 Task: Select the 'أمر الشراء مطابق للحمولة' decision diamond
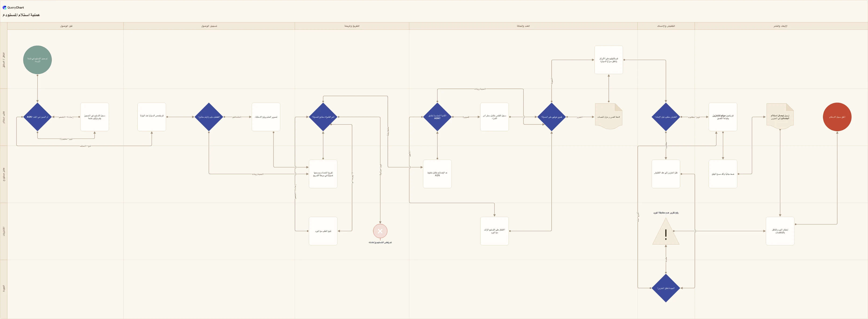(323, 117)
